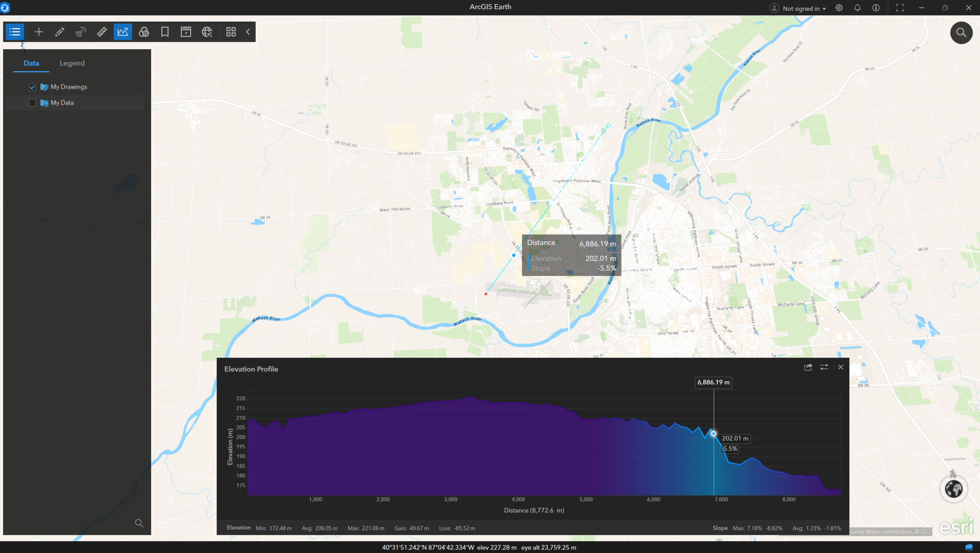Click the user avatar icon

tap(774, 8)
